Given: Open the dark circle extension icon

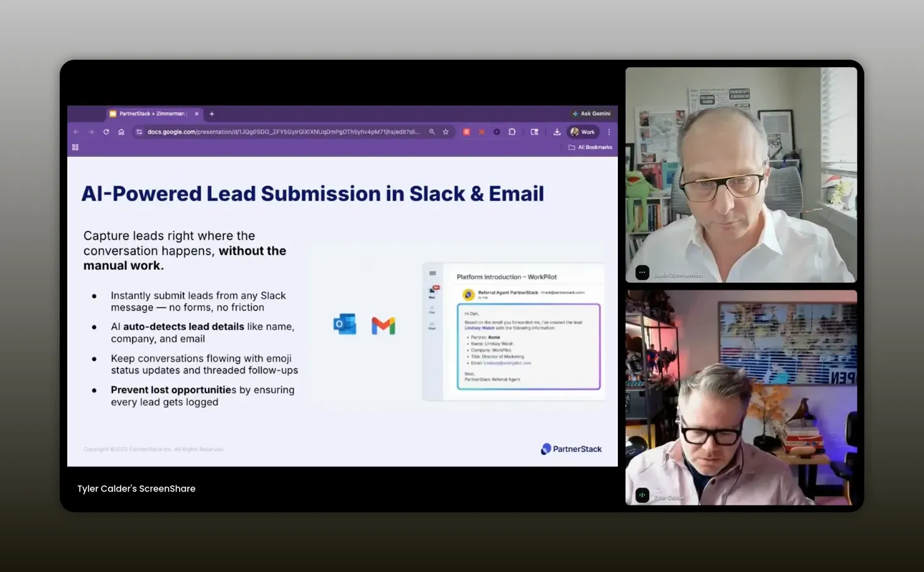Looking at the screenshot, I should pyautogui.click(x=497, y=132).
